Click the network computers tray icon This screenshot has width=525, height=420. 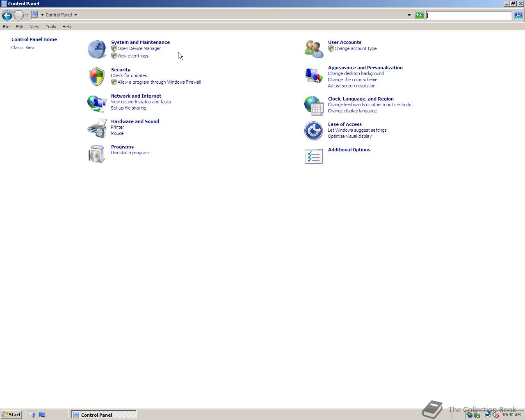tap(488, 415)
